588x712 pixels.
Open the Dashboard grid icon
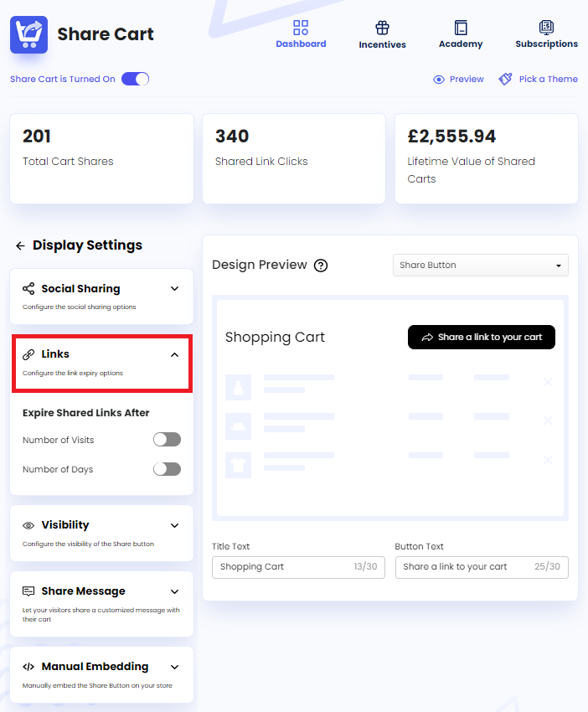301,27
